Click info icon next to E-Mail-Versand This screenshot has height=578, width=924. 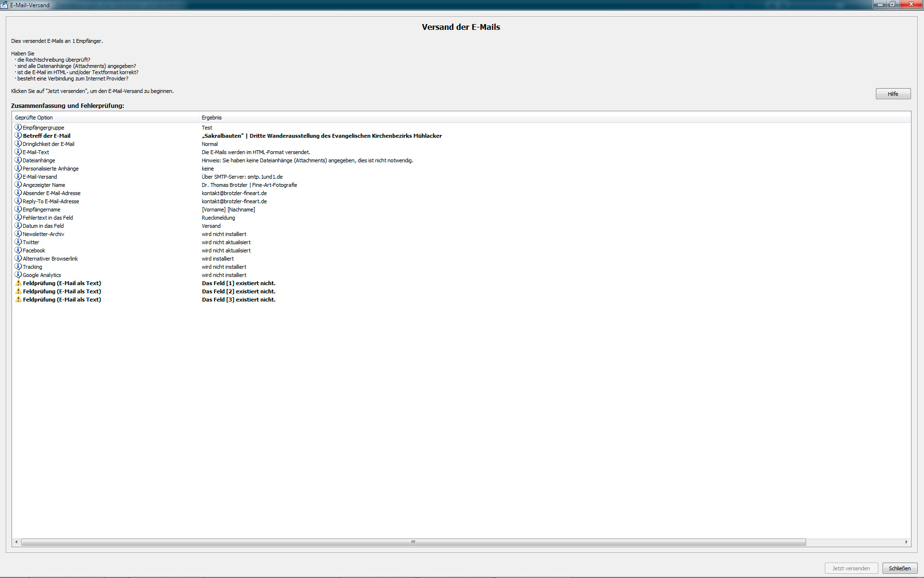point(18,177)
